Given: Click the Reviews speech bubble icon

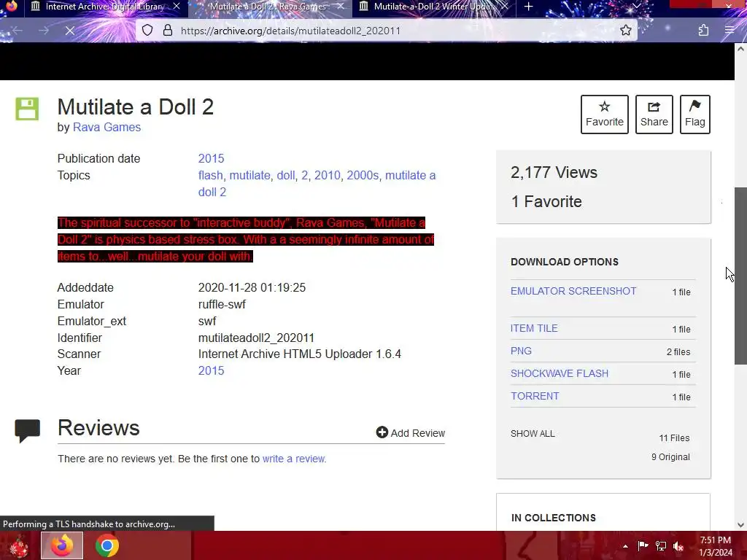Looking at the screenshot, I should (27, 430).
